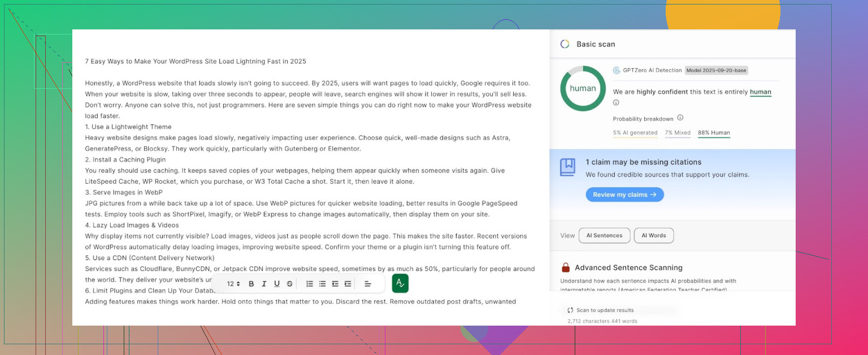Image resolution: width=868 pixels, height=355 pixels.
Task: Insert a bulleted list
Action: coord(322,284)
